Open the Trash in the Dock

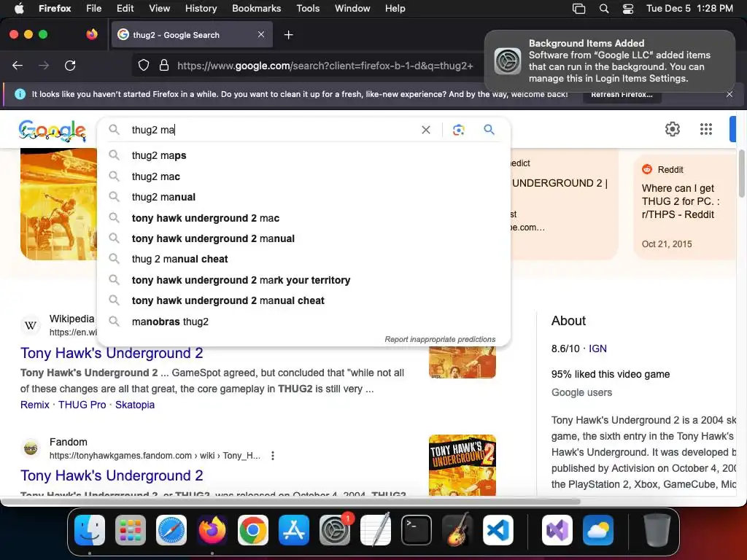[657, 530]
